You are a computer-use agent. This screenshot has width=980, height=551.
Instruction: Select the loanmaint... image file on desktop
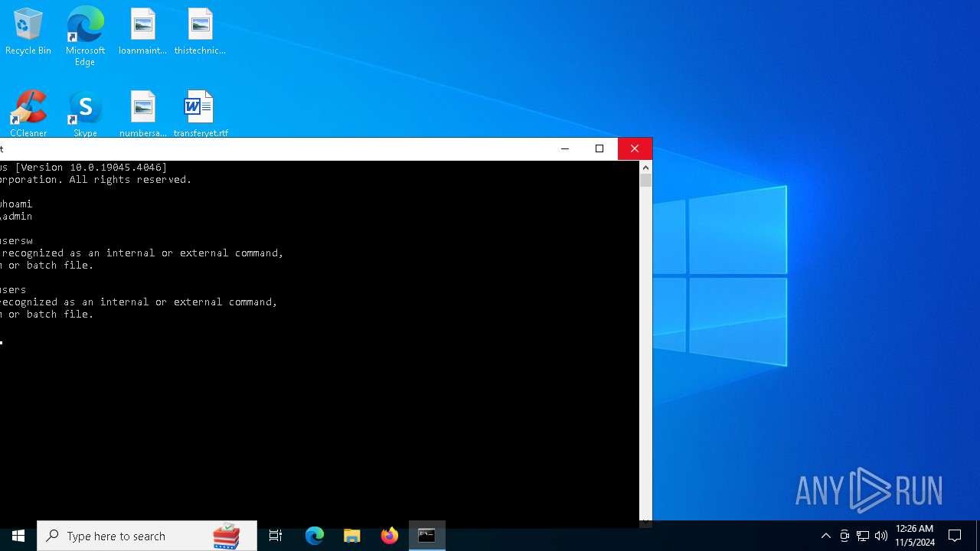click(142, 31)
